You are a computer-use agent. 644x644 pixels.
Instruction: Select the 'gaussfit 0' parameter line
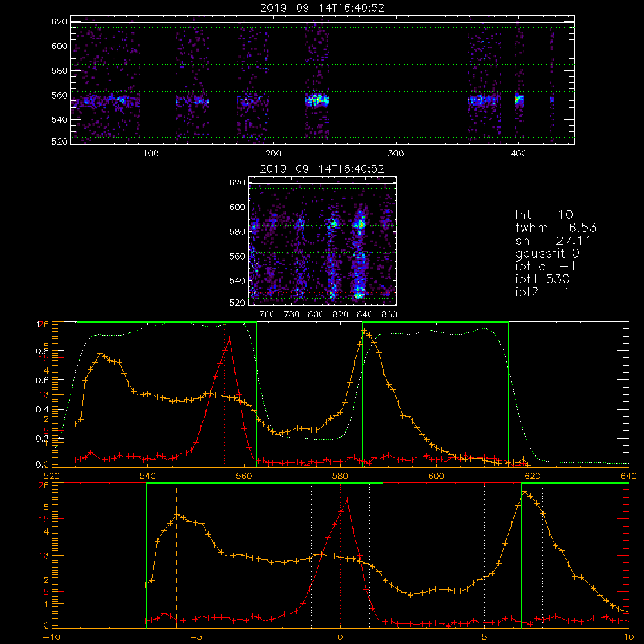tap(547, 253)
